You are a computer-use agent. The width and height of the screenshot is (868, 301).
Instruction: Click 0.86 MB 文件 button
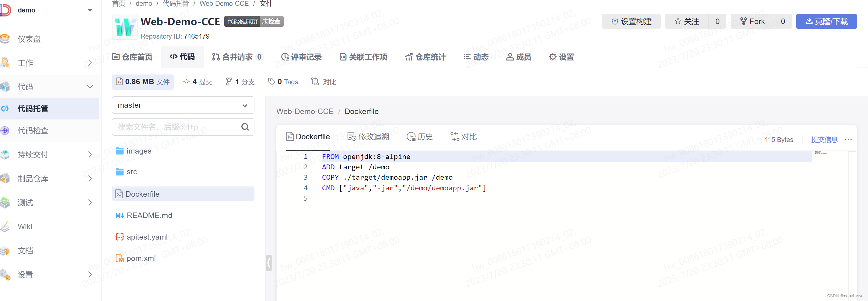coord(143,82)
